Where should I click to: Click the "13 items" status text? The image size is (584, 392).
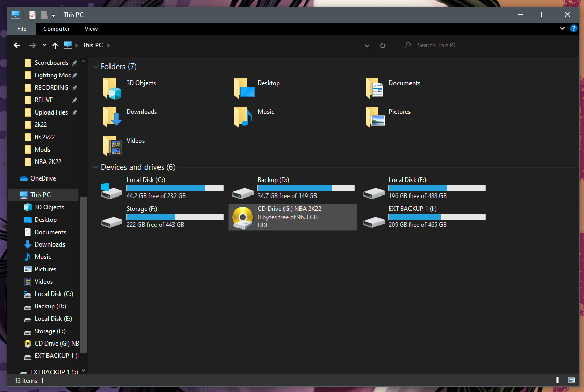pos(26,381)
